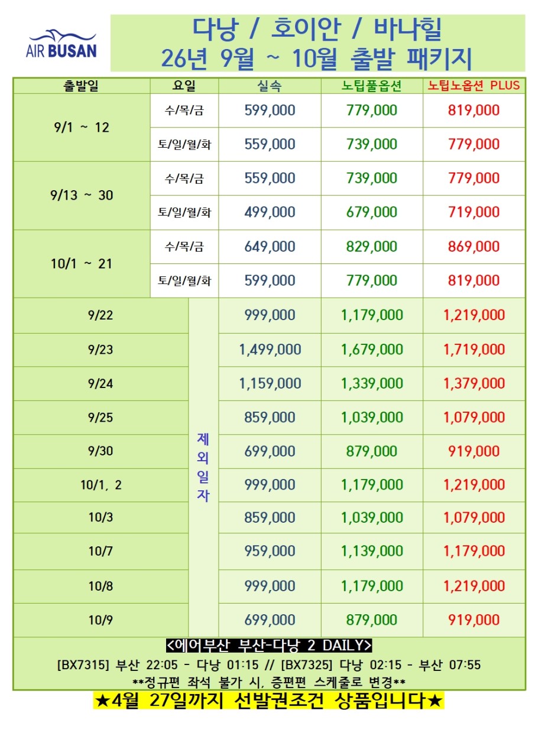Click the 499,000 실속 price
This screenshot has width=535, height=756.
pyautogui.click(x=270, y=212)
